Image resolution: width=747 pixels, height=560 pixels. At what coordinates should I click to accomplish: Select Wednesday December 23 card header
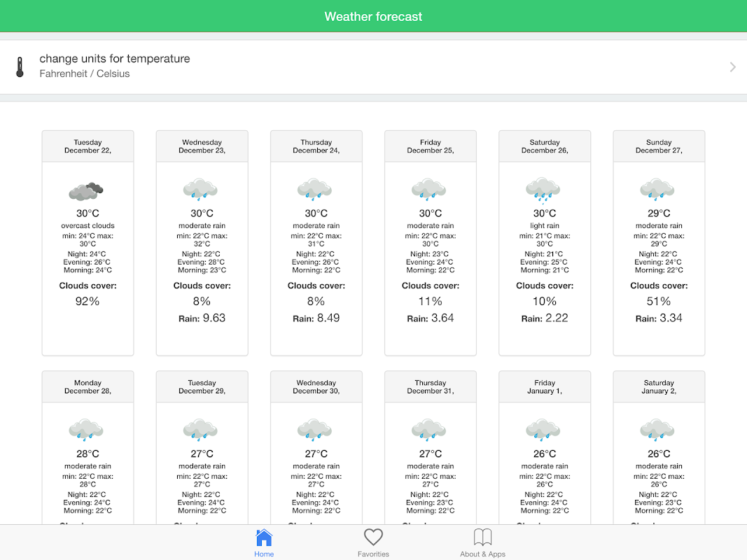202,146
